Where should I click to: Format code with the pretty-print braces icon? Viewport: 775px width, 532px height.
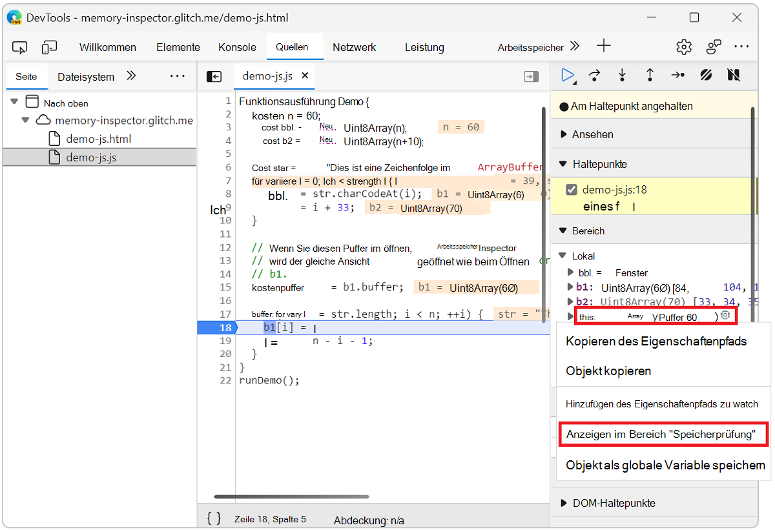(x=214, y=518)
